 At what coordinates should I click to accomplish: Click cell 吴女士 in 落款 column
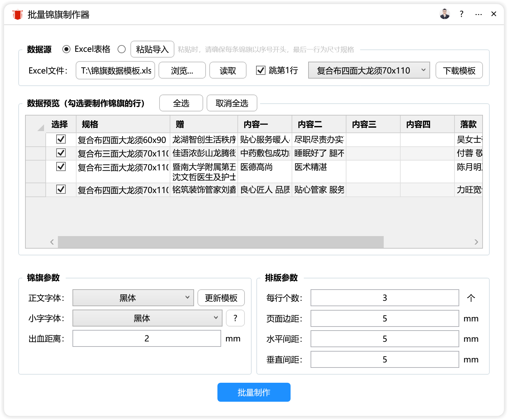(469, 140)
